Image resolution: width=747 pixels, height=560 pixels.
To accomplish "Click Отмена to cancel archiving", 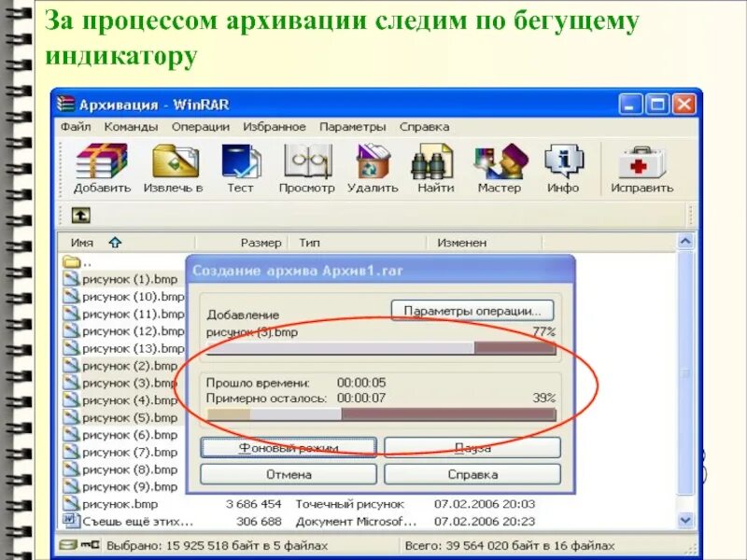I will click(x=289, y=474).
